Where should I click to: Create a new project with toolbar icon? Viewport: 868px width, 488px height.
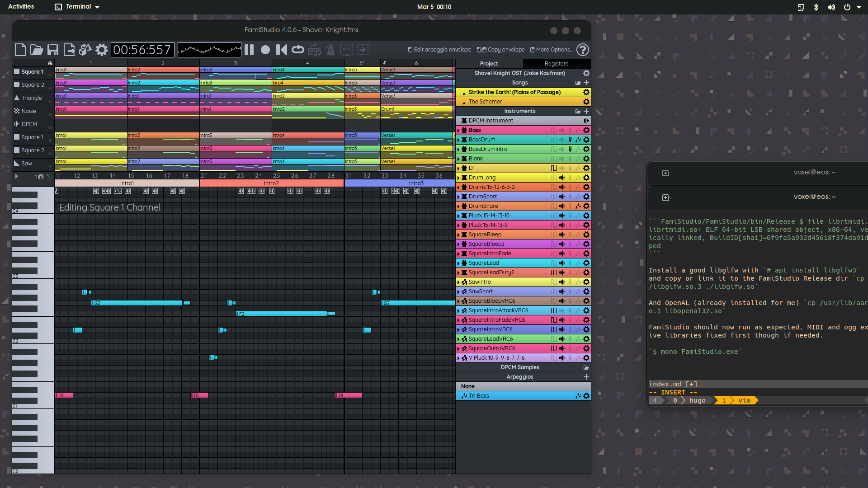(x=20, y=50)
